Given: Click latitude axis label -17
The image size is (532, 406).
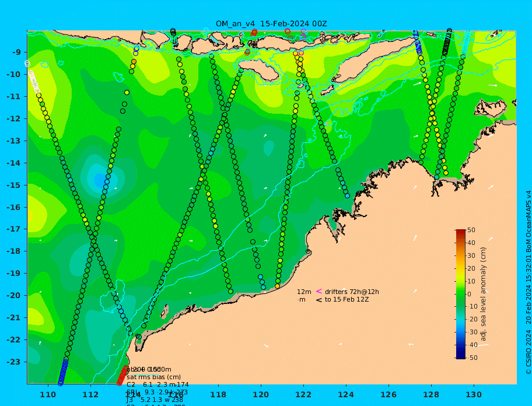Looking at the screenshot, I should [13, 229].
